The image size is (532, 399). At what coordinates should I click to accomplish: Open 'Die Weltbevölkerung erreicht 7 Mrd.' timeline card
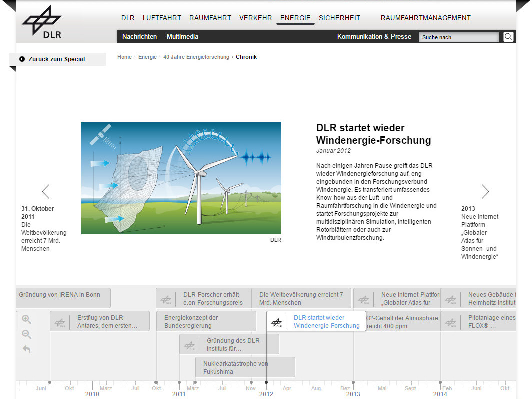click(x=301, y=298)
